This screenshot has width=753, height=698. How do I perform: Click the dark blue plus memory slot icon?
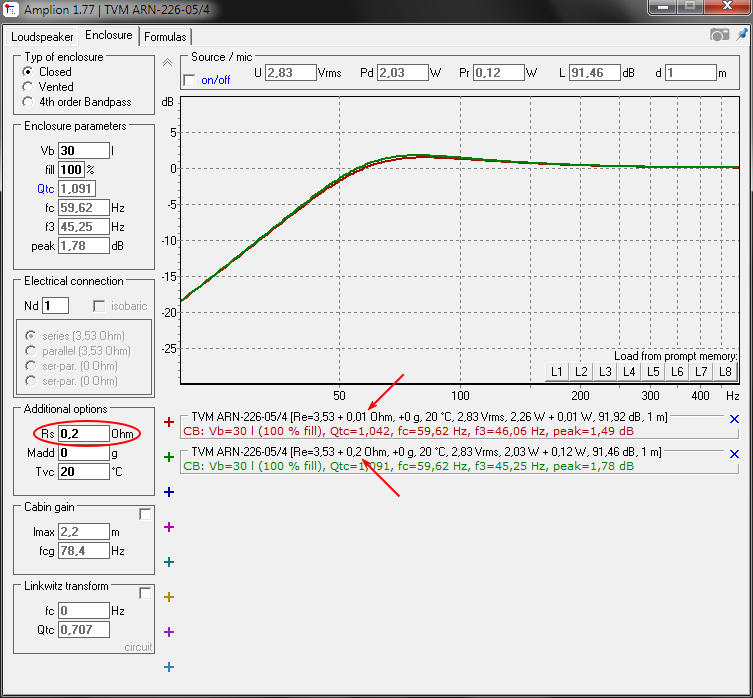[169, 492]
